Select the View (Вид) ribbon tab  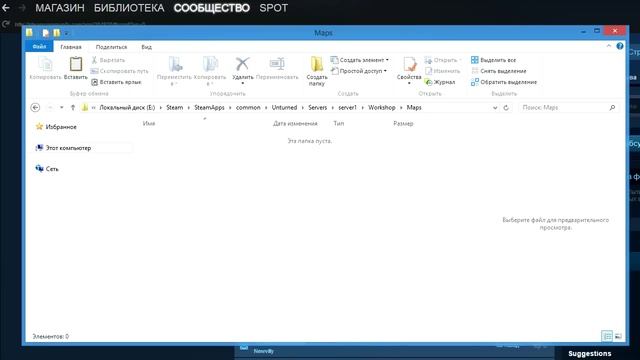coord(147,47)
